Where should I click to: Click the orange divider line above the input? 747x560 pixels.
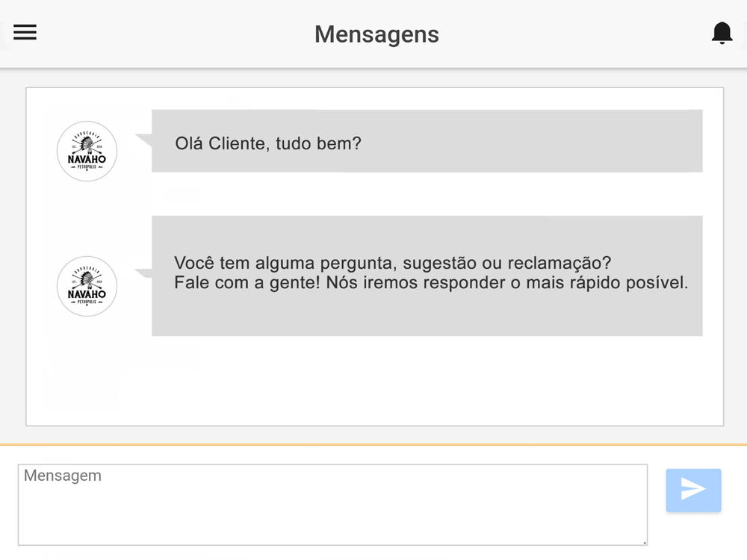(373, 445)
